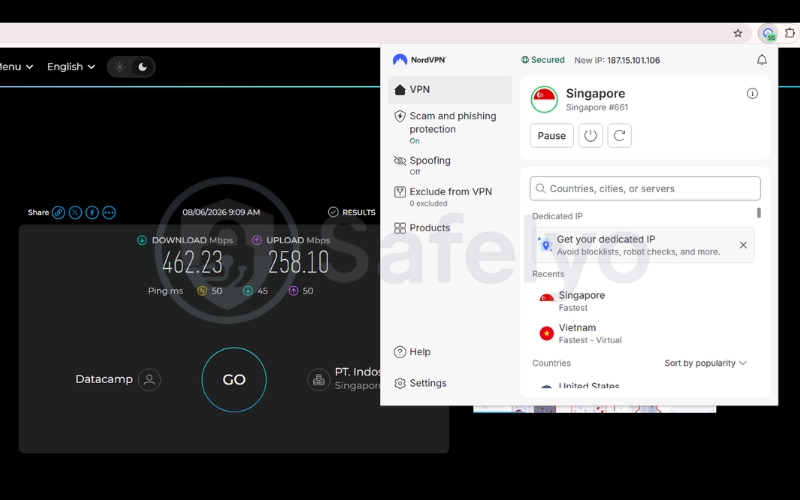Dismiss the dedicated IP banner
The image size is (800, 500).
[743, 245]
